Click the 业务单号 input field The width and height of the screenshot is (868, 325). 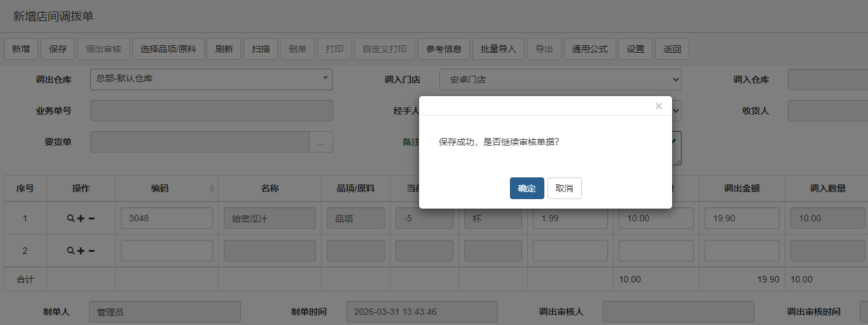click(x=211, y=111)
